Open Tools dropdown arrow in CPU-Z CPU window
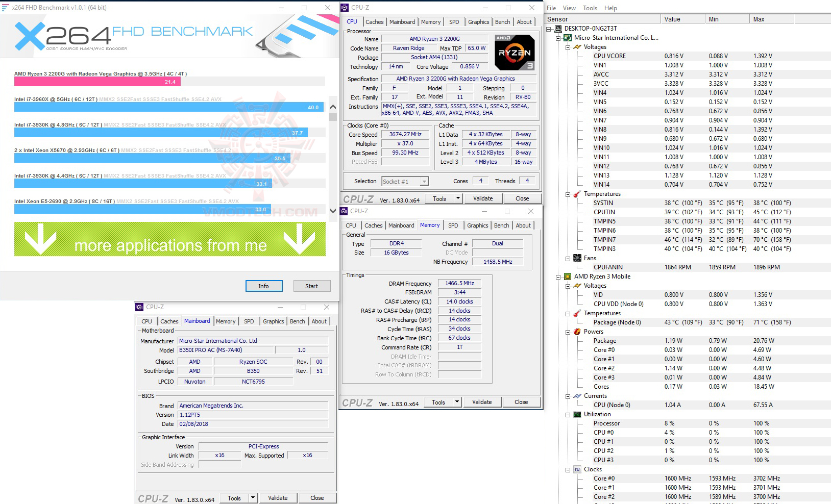831x504 pixels. [458, 198]
